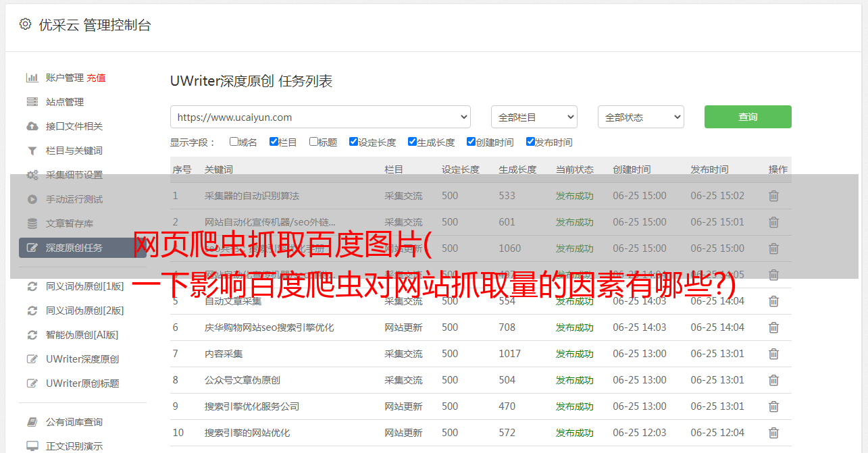This screenshot has height=453, width=868.
Task: Uncheck the 发布时间 field checkbox
Action: tap(530, 142)
